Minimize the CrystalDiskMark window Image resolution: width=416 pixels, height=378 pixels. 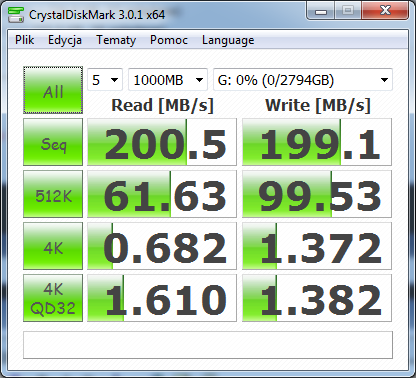coord(320,11)
